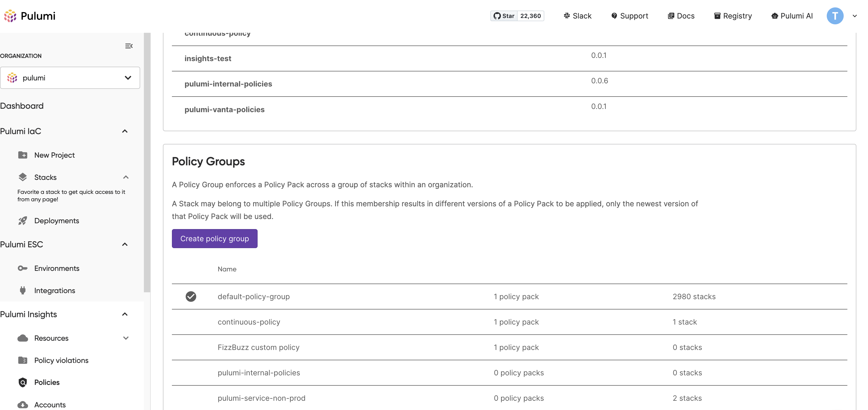The width and height of the screenshot is (868, 410).
Task: Click the insights-test policy pack
Action: [x=208, y=58]
